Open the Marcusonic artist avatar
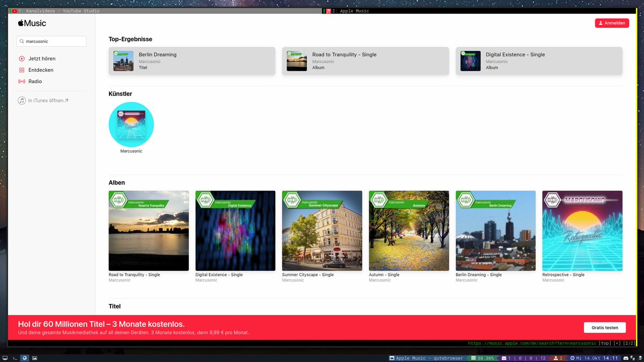The width and height of the screenshot is (644, 362). click(x=131, y=124)
